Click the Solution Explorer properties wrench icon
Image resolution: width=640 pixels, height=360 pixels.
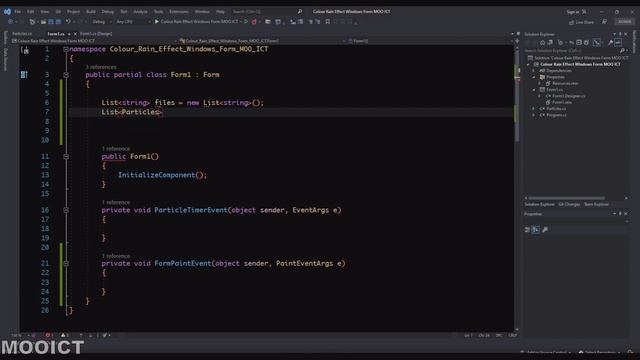coord(611,42)
